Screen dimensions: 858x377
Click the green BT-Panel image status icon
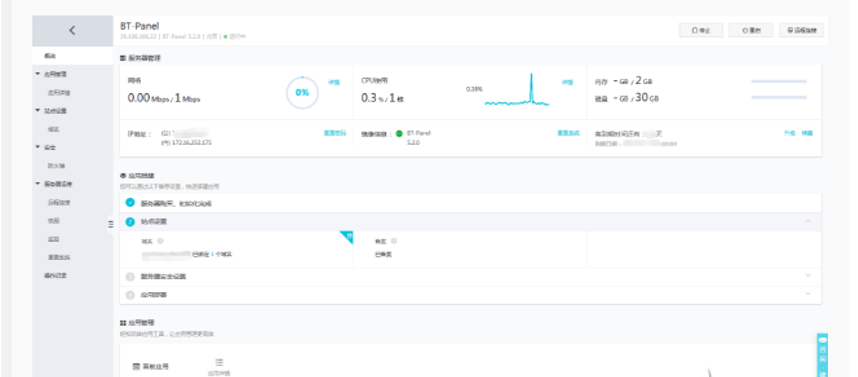coord(399,133)
